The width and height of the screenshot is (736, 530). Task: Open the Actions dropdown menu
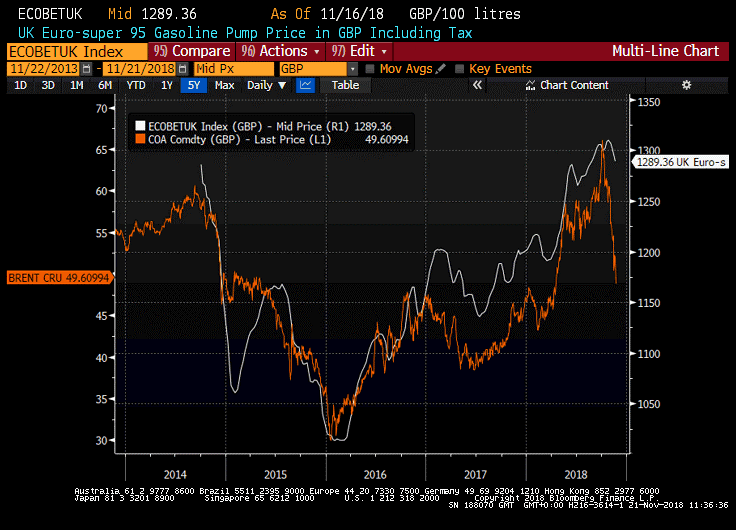pos(281,51)
